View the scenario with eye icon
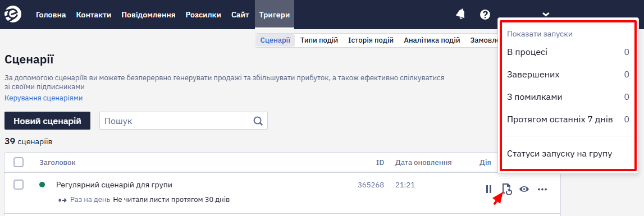Viewport: 644px width, 216px height. [x=524, y=189]
